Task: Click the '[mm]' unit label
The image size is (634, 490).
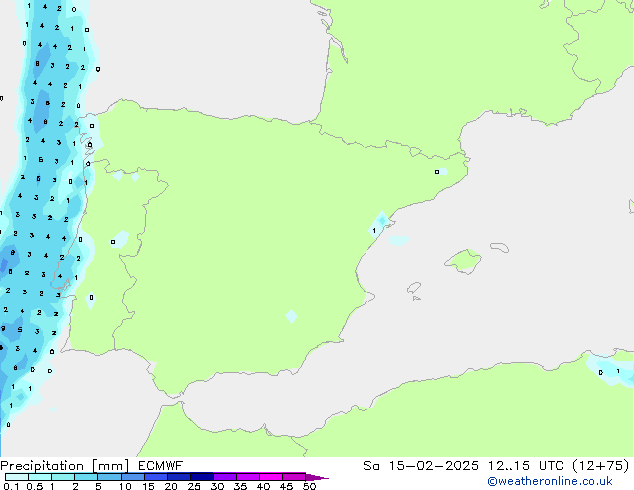Action: pos(110,466)
